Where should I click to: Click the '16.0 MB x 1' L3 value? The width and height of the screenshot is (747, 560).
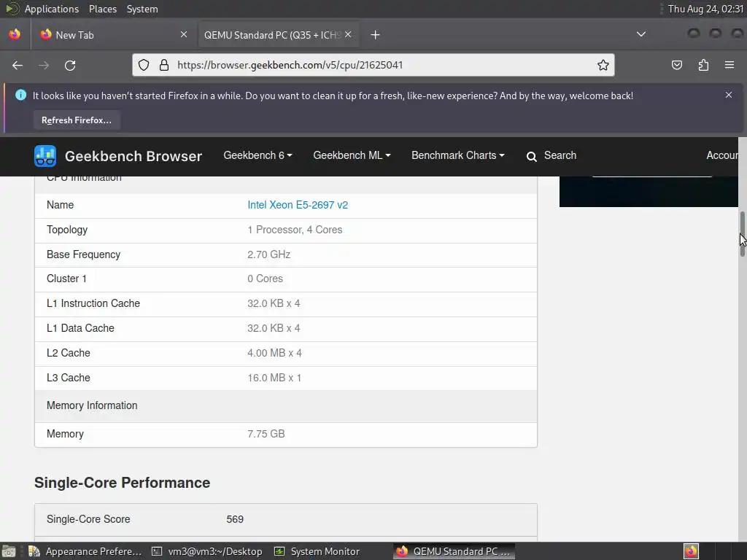click(x=274, y=378)
